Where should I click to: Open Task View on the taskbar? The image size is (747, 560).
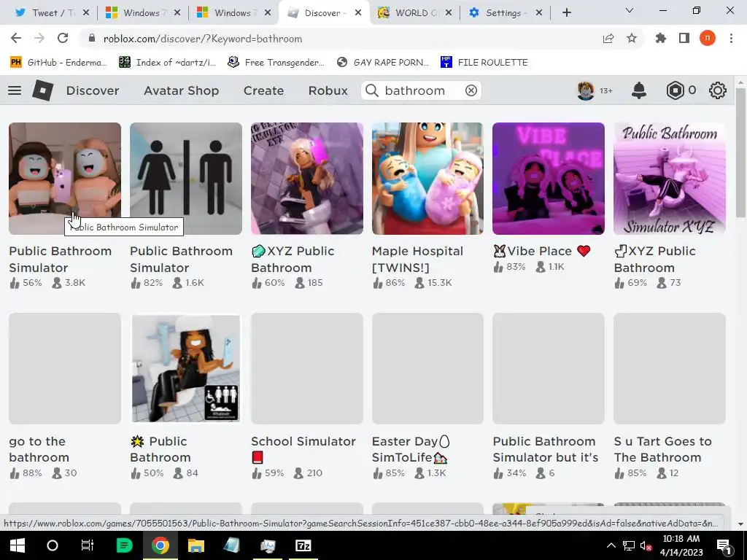point(88,545)
